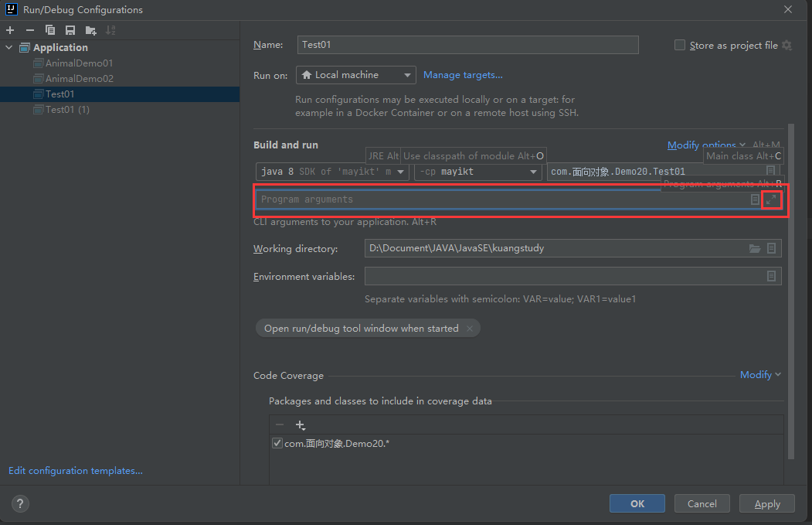Image resolution: width=812 pixels, height=525 pixels.
Task: Enable Store as project file checkbox
Action: (679, 45)
